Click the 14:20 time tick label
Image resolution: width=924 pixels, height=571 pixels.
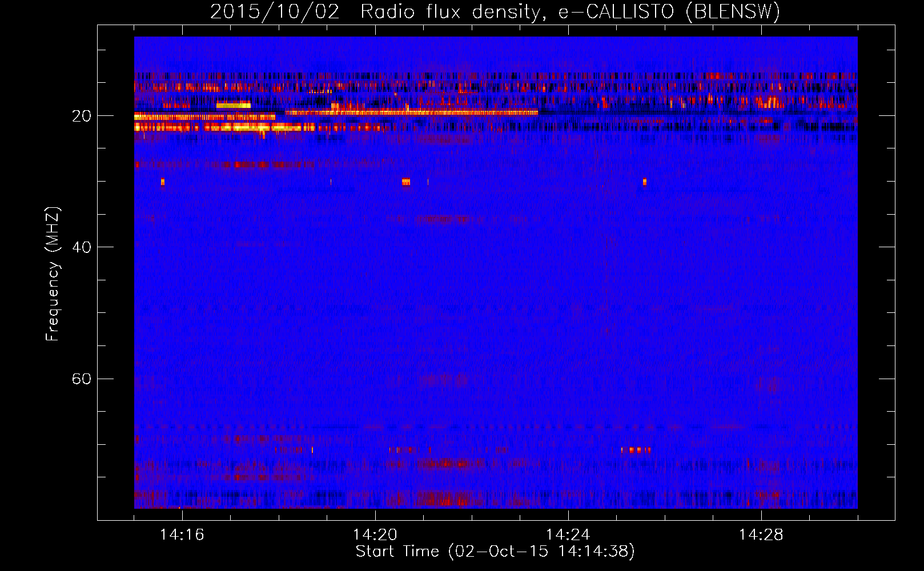375,535
